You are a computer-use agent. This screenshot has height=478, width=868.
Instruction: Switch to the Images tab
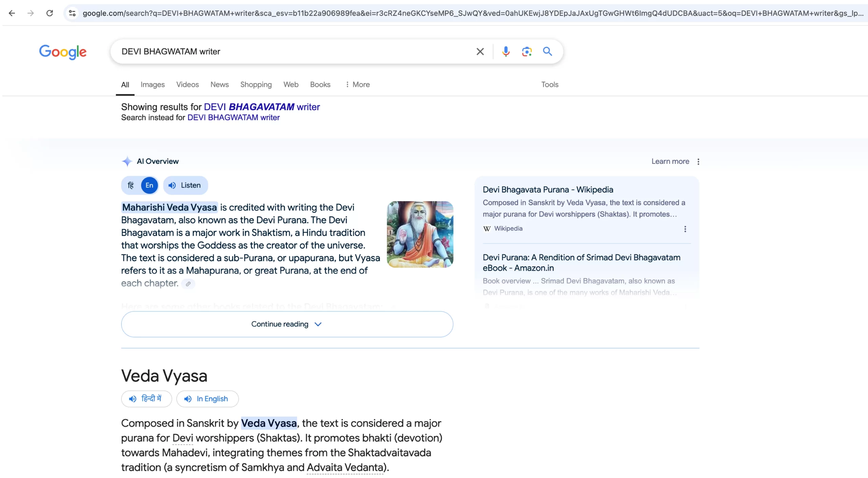click(153, 84)
